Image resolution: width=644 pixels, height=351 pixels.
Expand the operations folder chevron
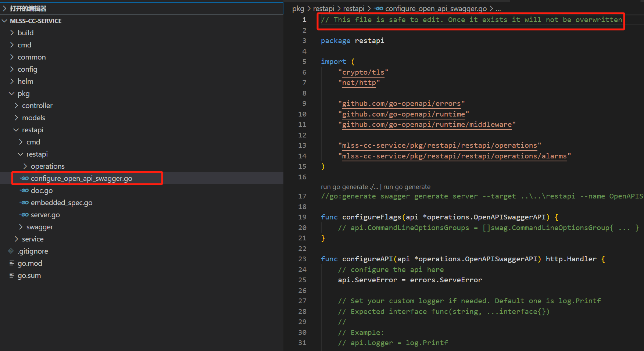click(25, 166)
